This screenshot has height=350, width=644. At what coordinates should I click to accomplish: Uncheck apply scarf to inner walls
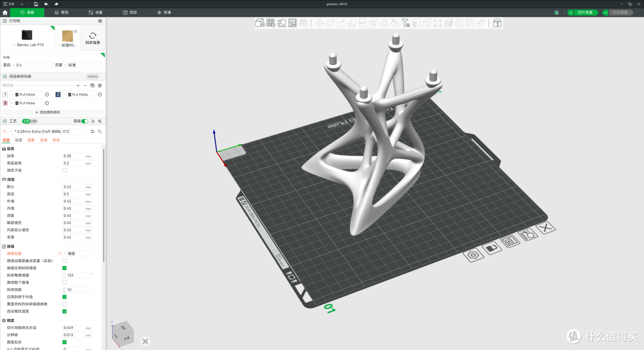pyautogui.click(x=64, y=297)
